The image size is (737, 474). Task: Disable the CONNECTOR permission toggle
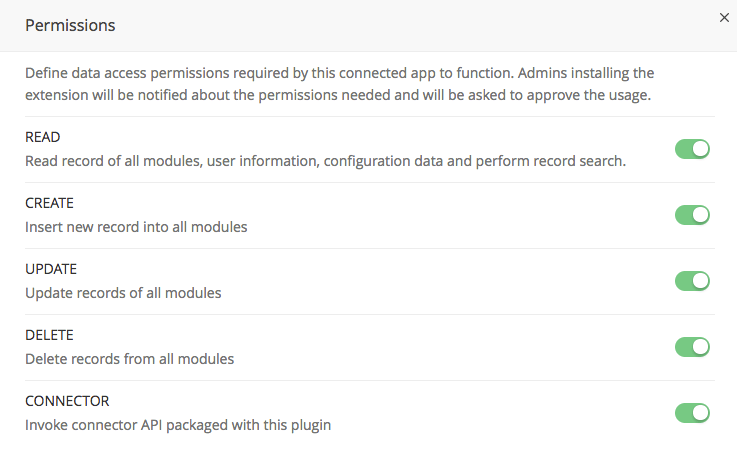coord(692,413)
